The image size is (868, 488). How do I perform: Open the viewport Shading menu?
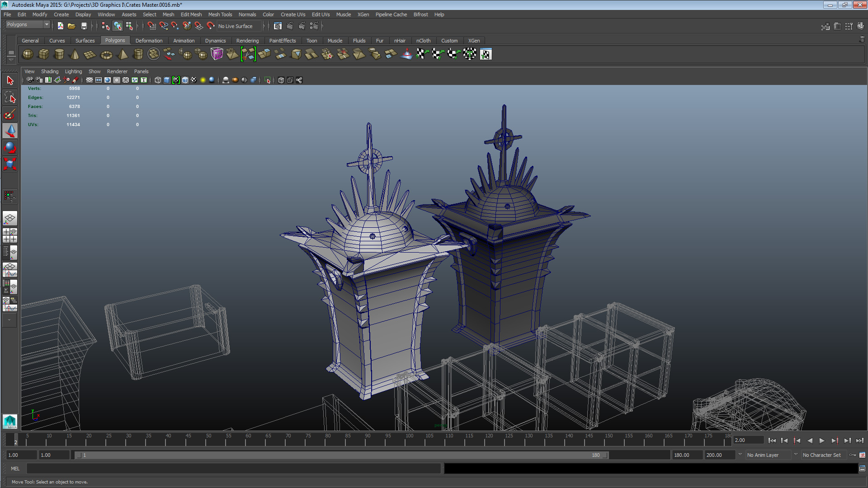[x=49, y=71]
